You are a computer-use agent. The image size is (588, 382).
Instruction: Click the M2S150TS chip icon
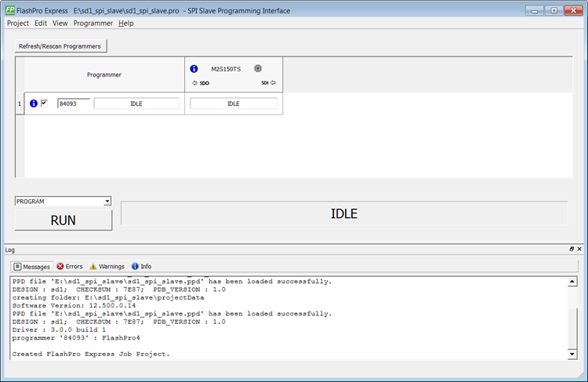(x=257, y=69)
